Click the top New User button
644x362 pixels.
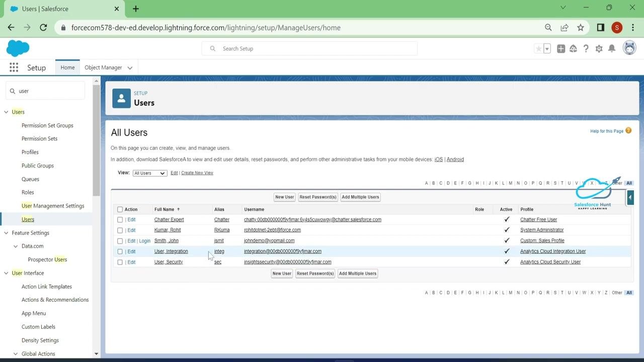point(284,197)
